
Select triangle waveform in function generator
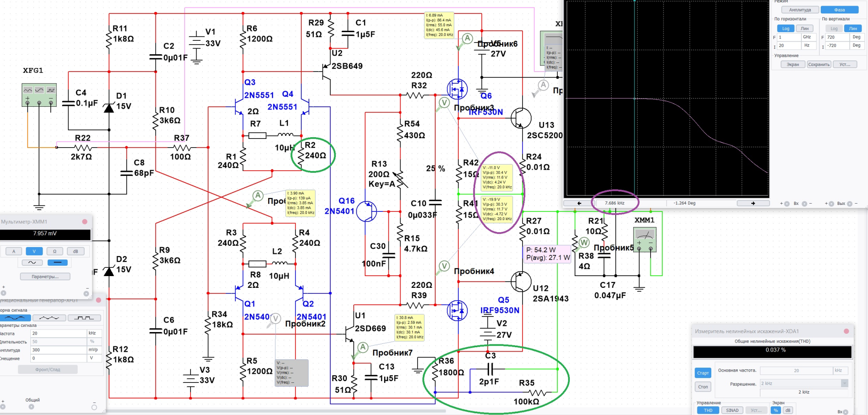(49, 318)
